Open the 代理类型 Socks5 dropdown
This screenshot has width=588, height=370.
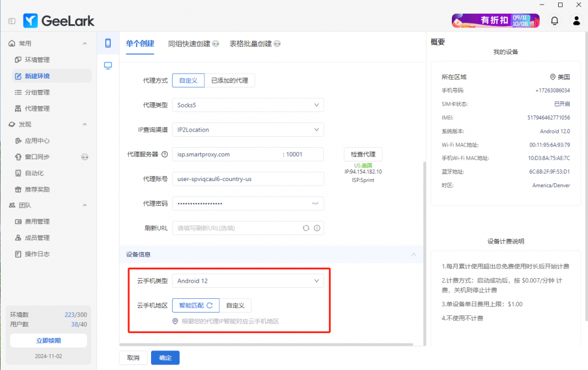point(248,105)
